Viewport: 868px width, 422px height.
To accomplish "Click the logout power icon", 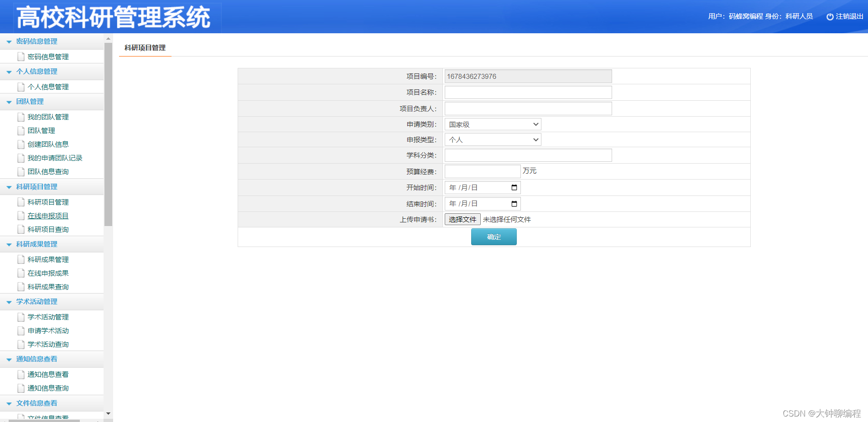I will pyautogui.click(x=829, y=16).
